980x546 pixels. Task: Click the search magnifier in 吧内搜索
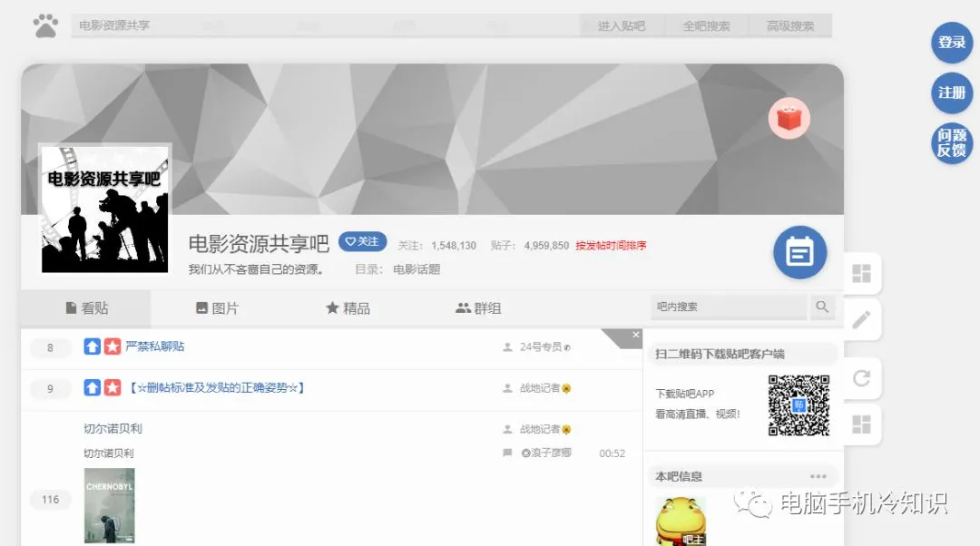coord(822,307)
